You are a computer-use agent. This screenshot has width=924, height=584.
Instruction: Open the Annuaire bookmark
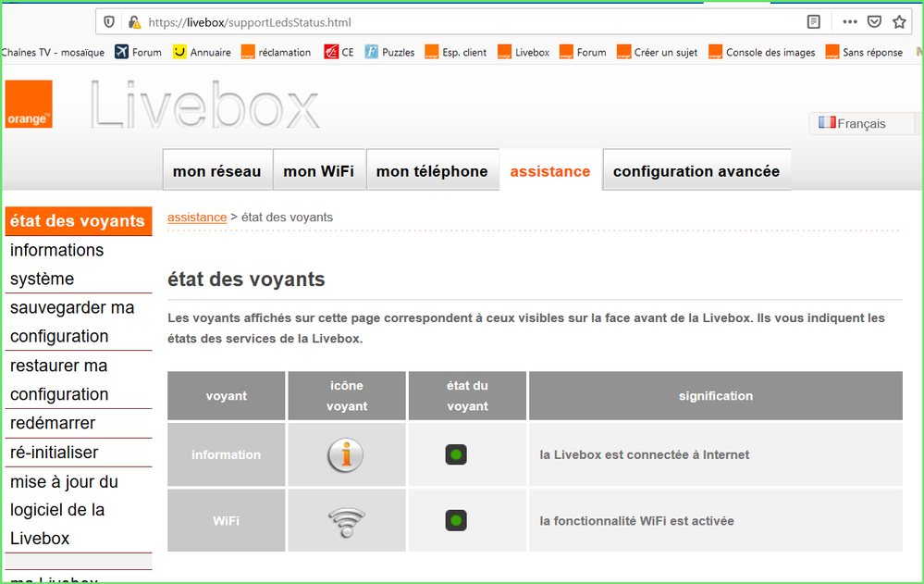coord(203,52)
